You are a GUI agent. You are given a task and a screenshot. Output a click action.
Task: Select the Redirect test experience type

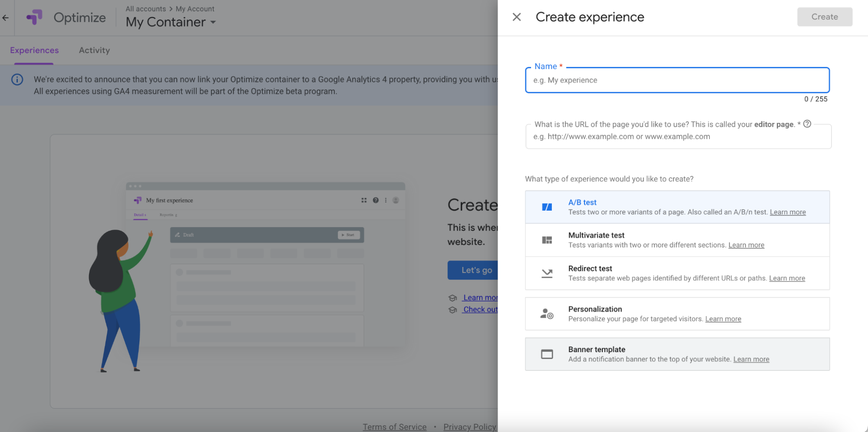coord(677,273)
